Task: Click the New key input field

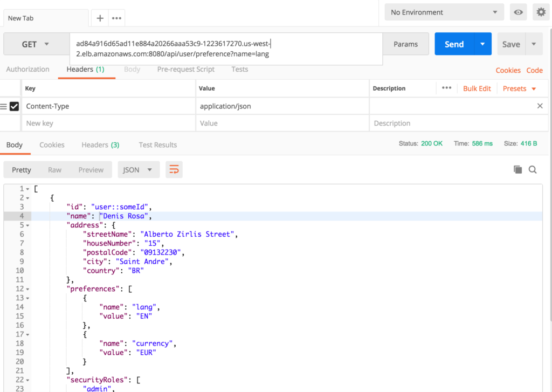Action: (108, 123)
